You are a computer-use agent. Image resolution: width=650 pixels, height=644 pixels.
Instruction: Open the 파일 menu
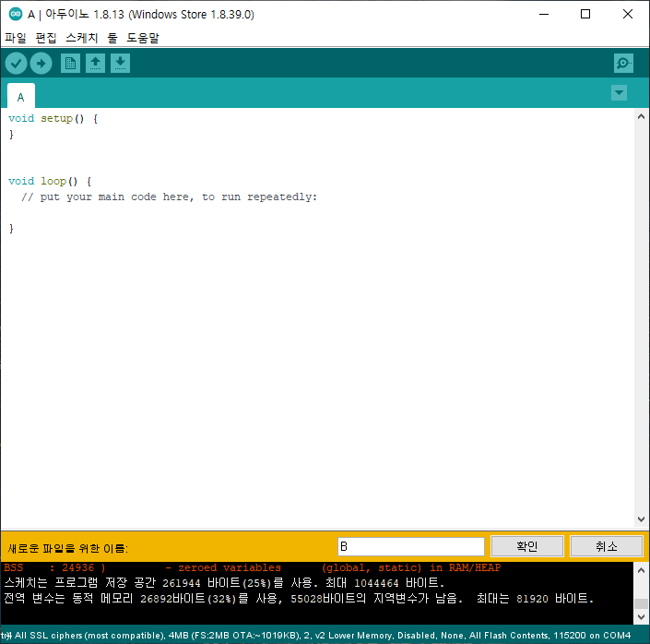16,38
